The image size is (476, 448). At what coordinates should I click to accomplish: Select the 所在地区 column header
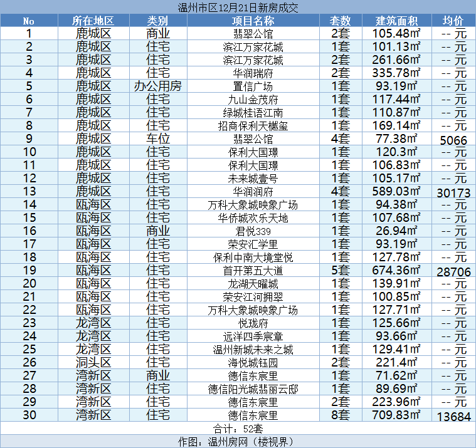coord(93,21)
